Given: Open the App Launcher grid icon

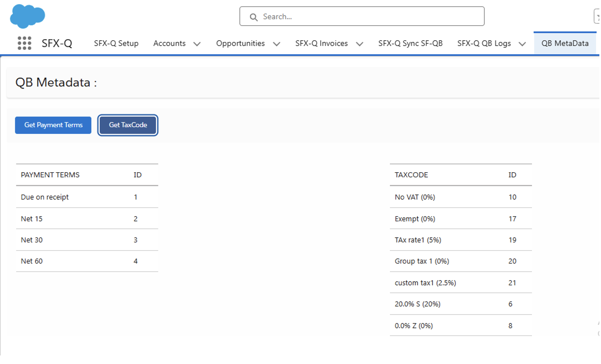Looking at the screenshot, I should pos(24,43).
